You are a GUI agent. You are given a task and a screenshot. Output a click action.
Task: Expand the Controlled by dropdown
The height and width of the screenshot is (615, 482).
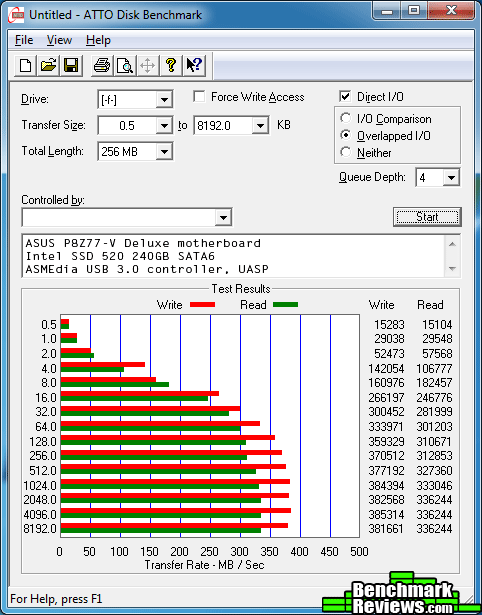tap(223, 218)
